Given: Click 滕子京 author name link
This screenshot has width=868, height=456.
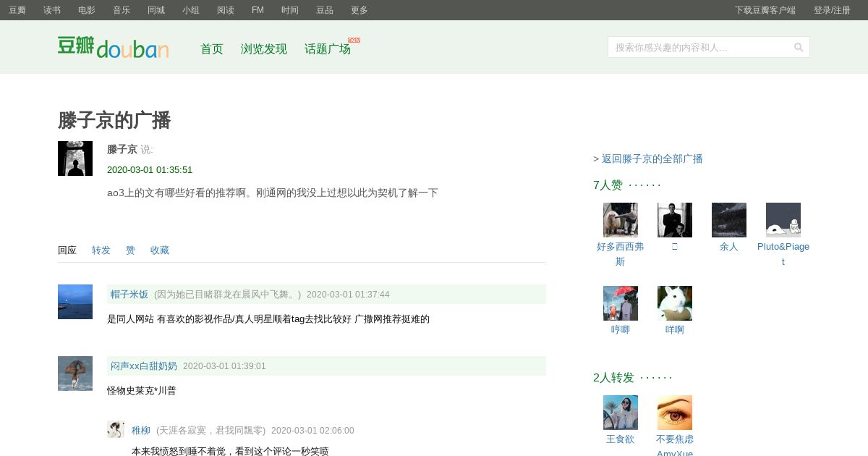Looking at the screenshot, I should [122, 150].
